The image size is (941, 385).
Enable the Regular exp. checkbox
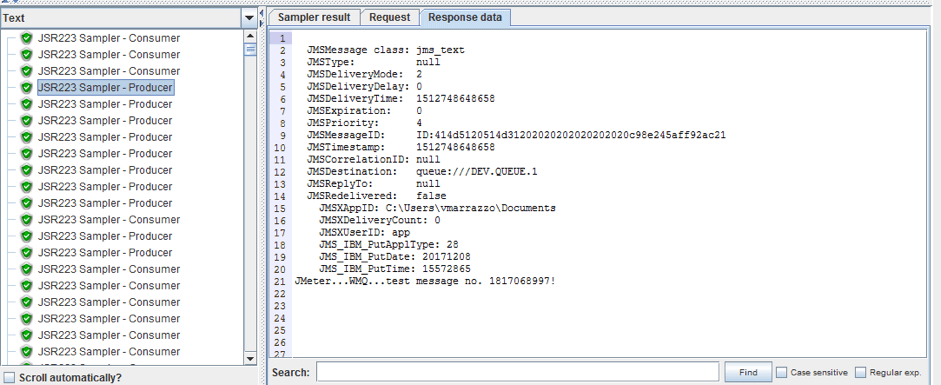pos(861,372)
